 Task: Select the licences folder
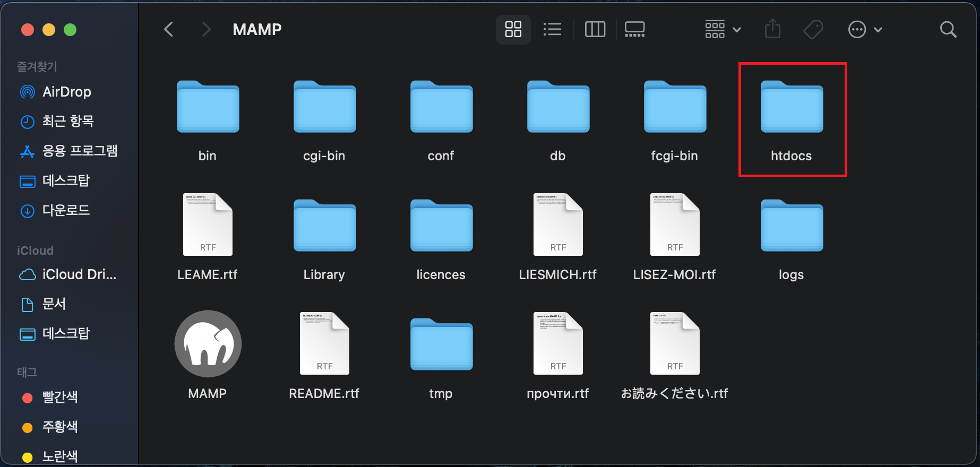(x=441, y=226)
